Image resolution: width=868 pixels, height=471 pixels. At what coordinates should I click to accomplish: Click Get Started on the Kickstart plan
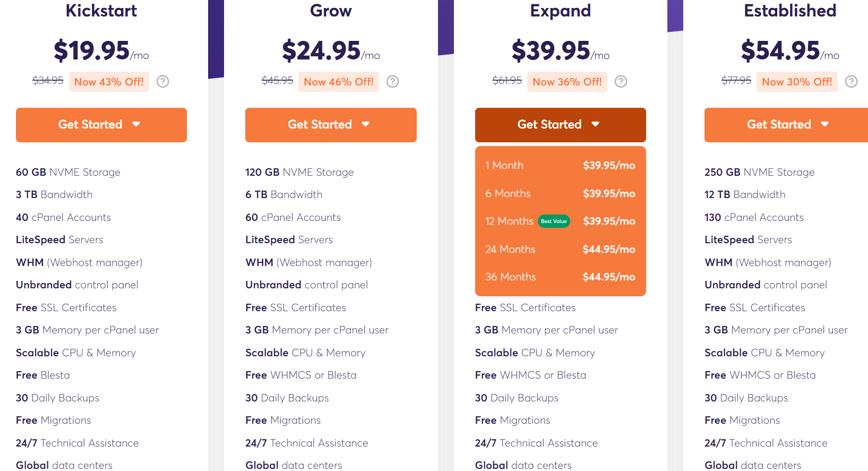101,125
